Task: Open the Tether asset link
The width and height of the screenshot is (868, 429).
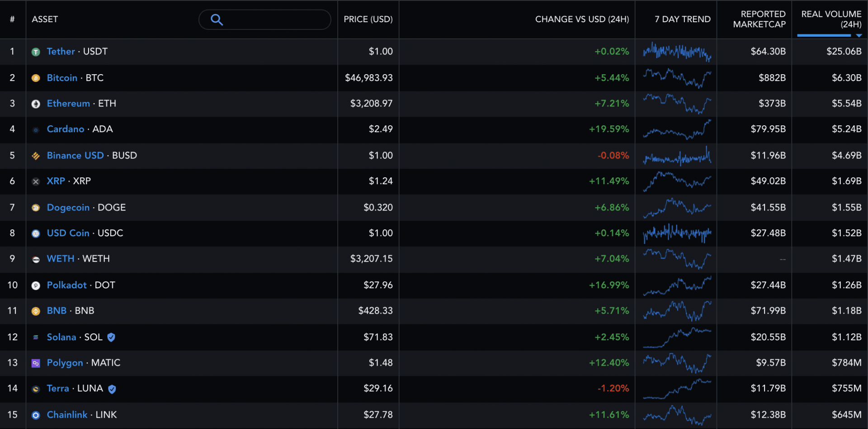Action: 61,52
